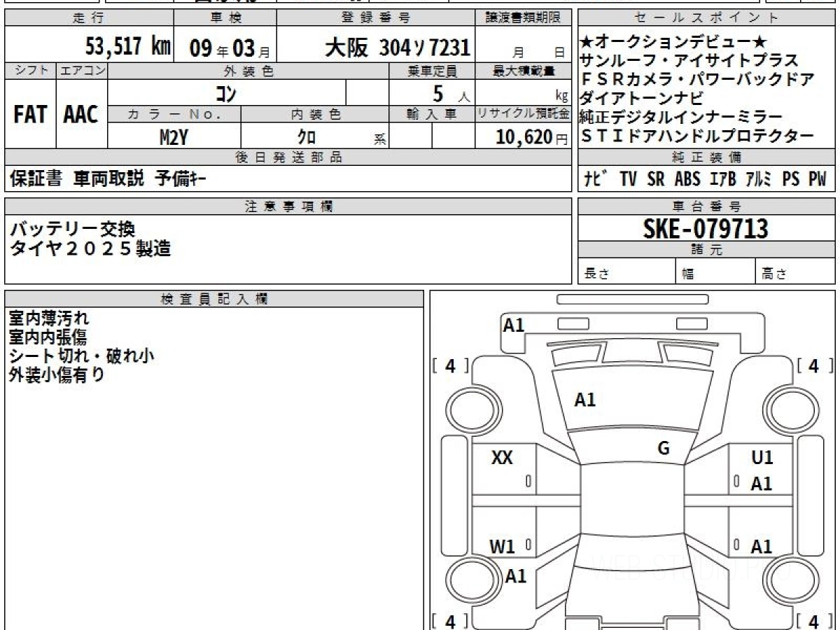Click the セールスポイント section header
840x630 pixels.
click(706, 18)
